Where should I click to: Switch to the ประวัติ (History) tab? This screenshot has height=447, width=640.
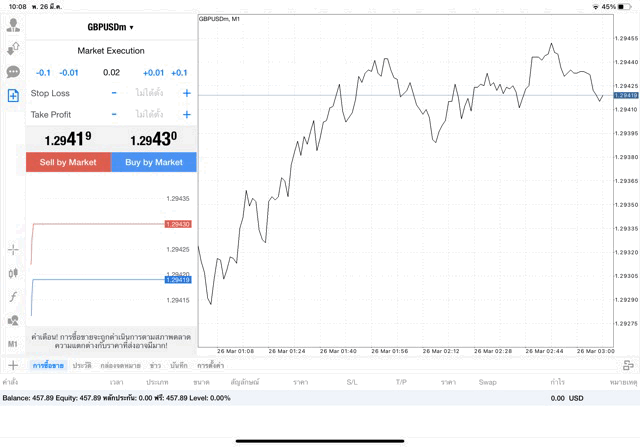tap(82, 366)
